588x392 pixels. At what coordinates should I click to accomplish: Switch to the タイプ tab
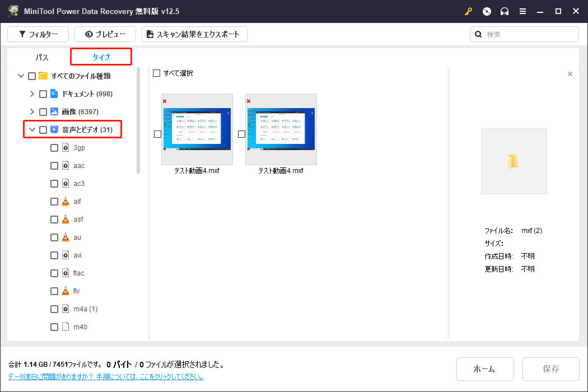(101, 57)
